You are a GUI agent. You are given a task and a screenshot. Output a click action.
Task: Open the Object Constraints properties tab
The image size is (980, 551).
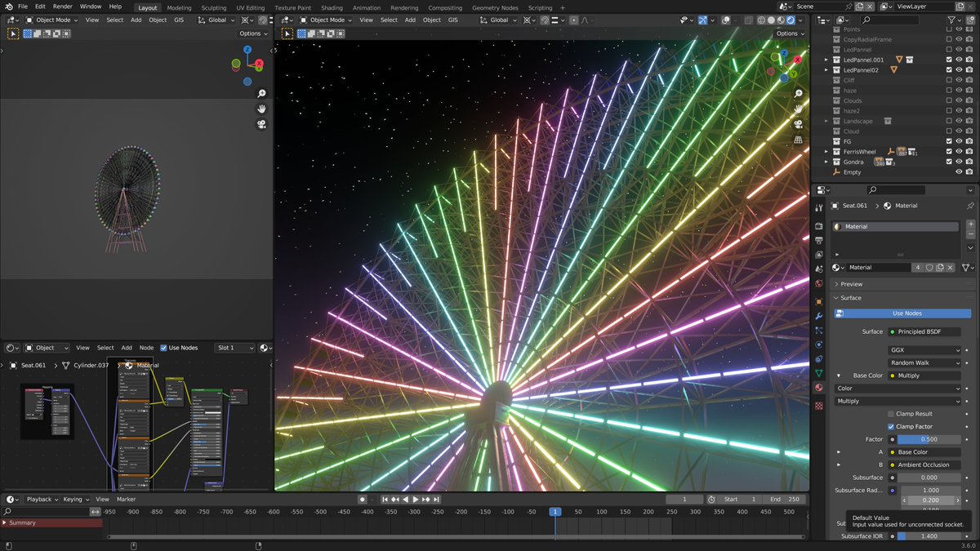(x=818, y=359)
